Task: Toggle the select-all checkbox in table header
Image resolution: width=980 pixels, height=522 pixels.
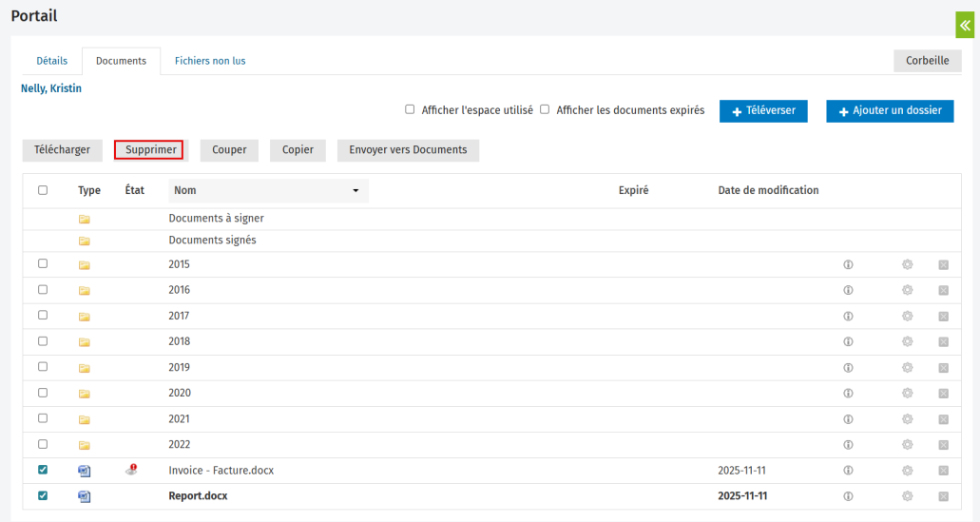Action: point(43,190)
